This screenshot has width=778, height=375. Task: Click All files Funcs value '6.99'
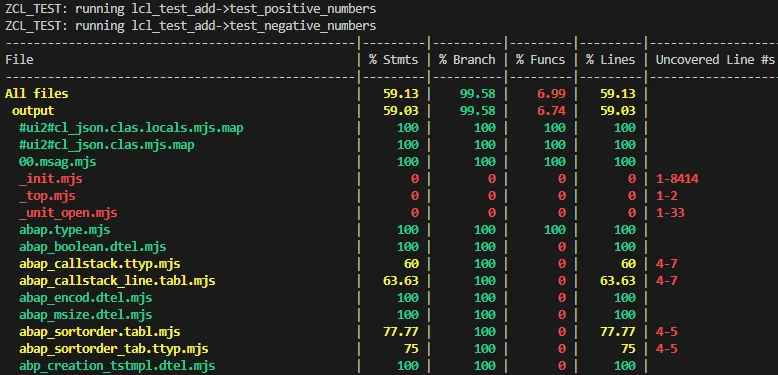(551, 94)
